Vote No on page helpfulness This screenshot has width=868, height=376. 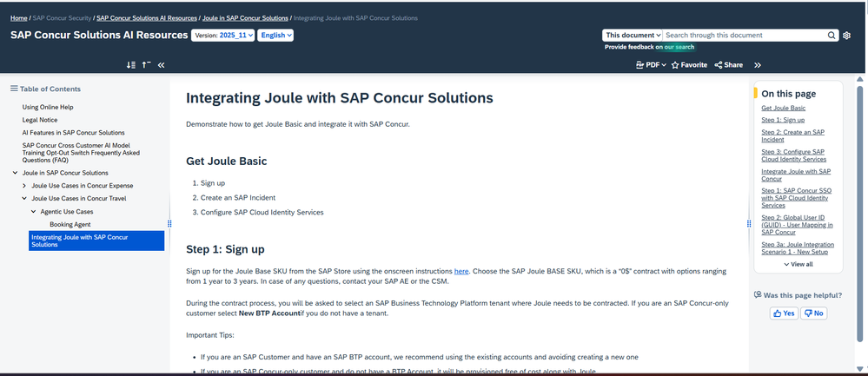pos(814,313)
